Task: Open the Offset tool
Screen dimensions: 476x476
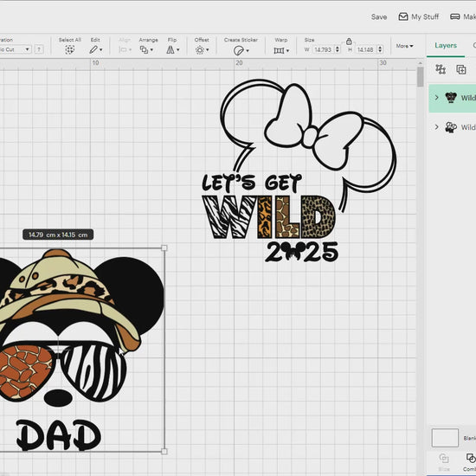Action: pos(202,50)
